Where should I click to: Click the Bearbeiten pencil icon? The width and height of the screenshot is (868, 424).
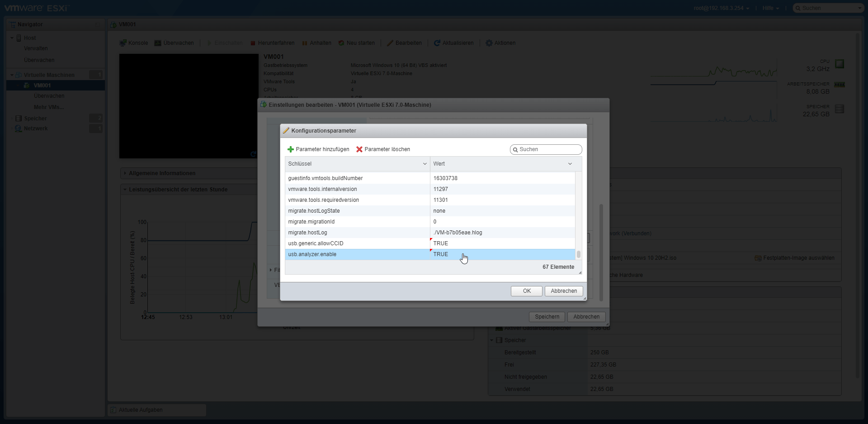pyautogui.click(x=390, y=43)
